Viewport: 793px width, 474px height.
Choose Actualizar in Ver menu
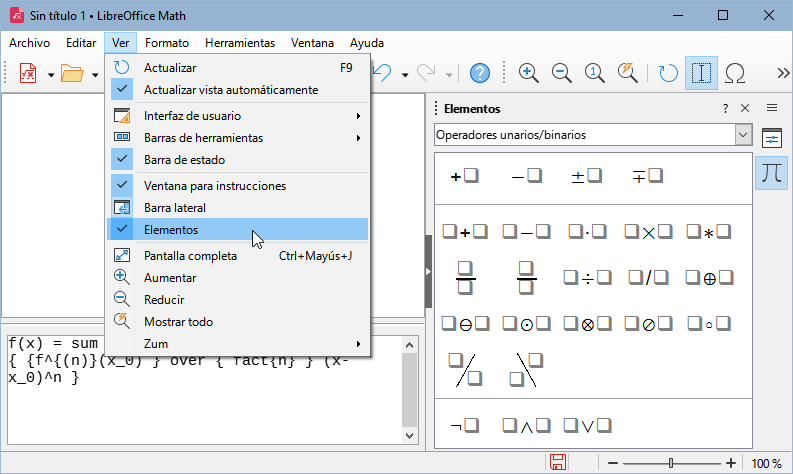coord(238,68)
